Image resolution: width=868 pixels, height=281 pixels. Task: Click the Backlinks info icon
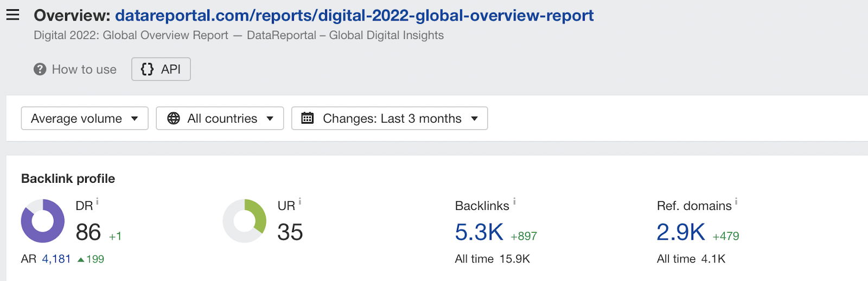point(514,202)
